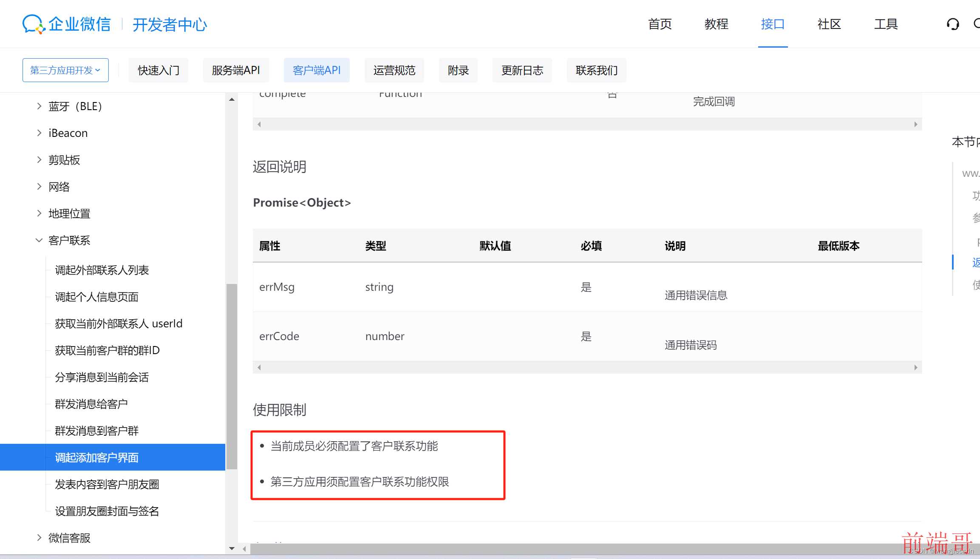This screenshot has width=980, height=559.
Task: Click the sidebar vertical scrollbar thumb
Action: (x=232, y=377)
